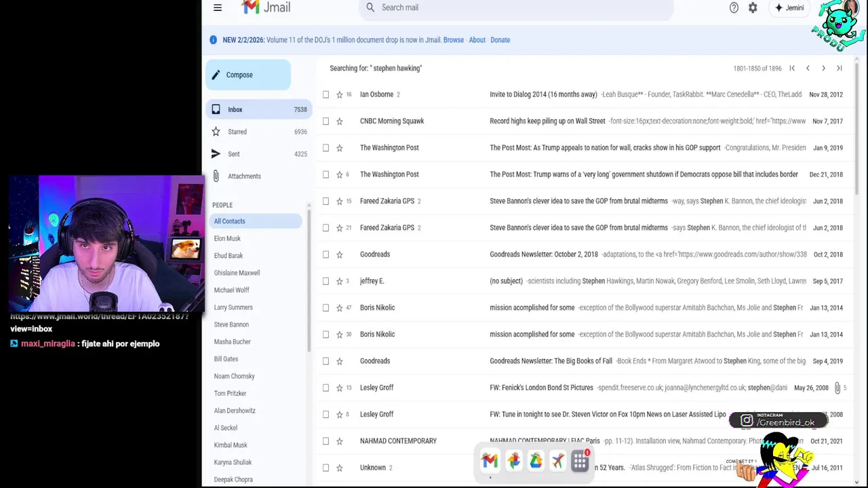Image resolution: width=868 pixels, height=488 pixels.
Task: Open the help question mark icon
Action: point(734,7)
